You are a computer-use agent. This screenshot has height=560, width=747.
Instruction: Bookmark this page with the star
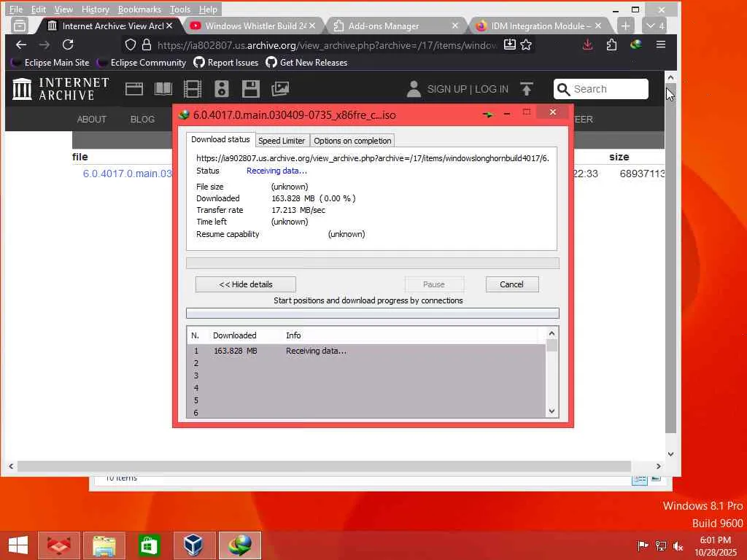coord(526,44)
